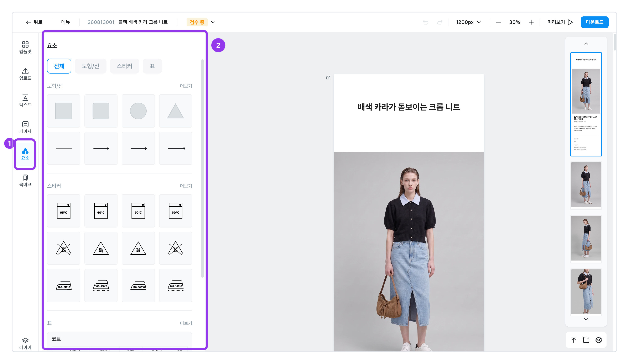Viewport: 629px width, 364px height.
Task: Click the add page icon
Action: pos(586,340)
